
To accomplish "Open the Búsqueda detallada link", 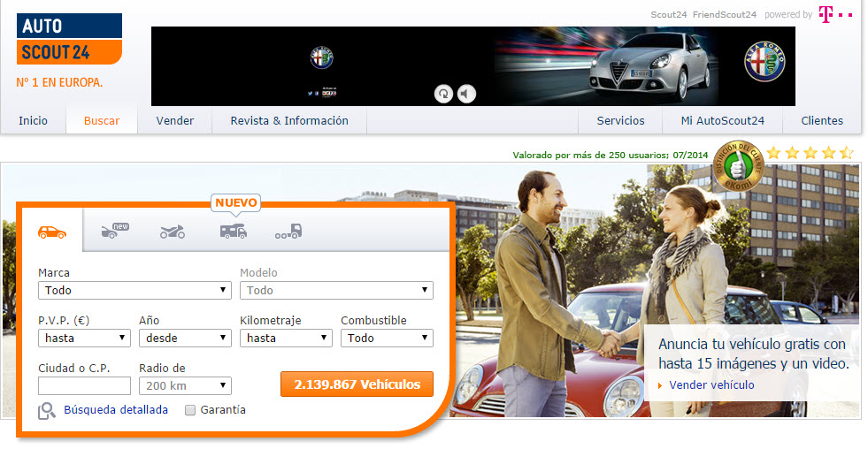I will pyautogui.click(x=116, y=410).
